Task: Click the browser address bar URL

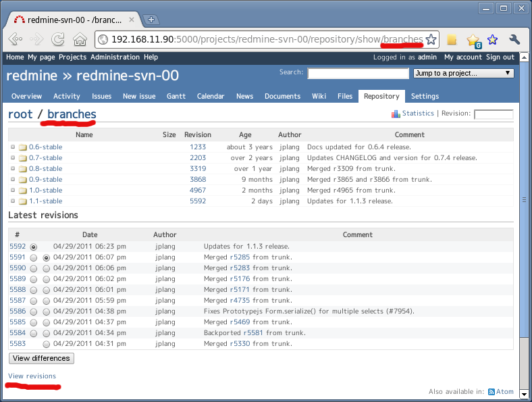Action: (x=267, y=39)
